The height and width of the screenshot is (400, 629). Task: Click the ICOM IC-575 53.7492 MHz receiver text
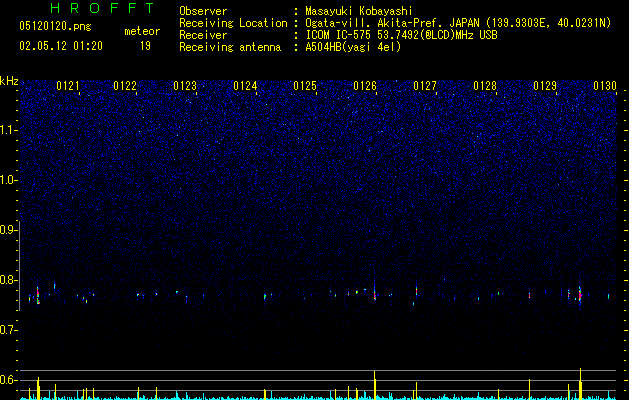pyautogui.click(x=401, y=35)
